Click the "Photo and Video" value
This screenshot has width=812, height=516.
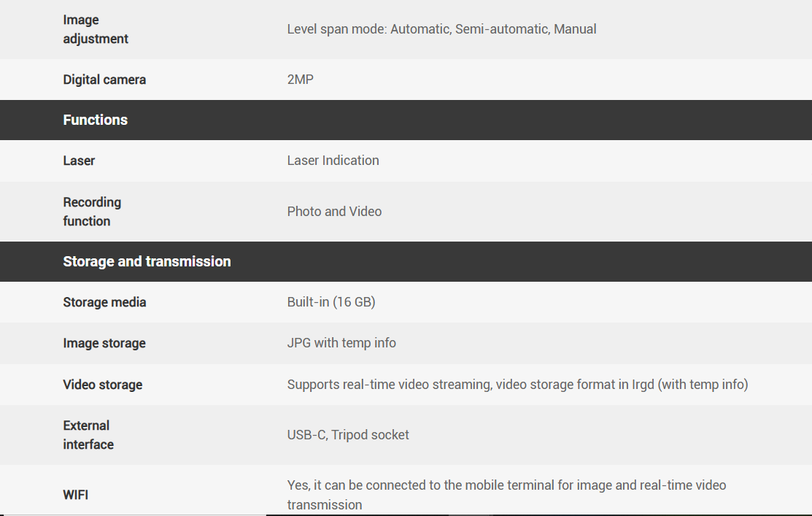click(334, 212)
